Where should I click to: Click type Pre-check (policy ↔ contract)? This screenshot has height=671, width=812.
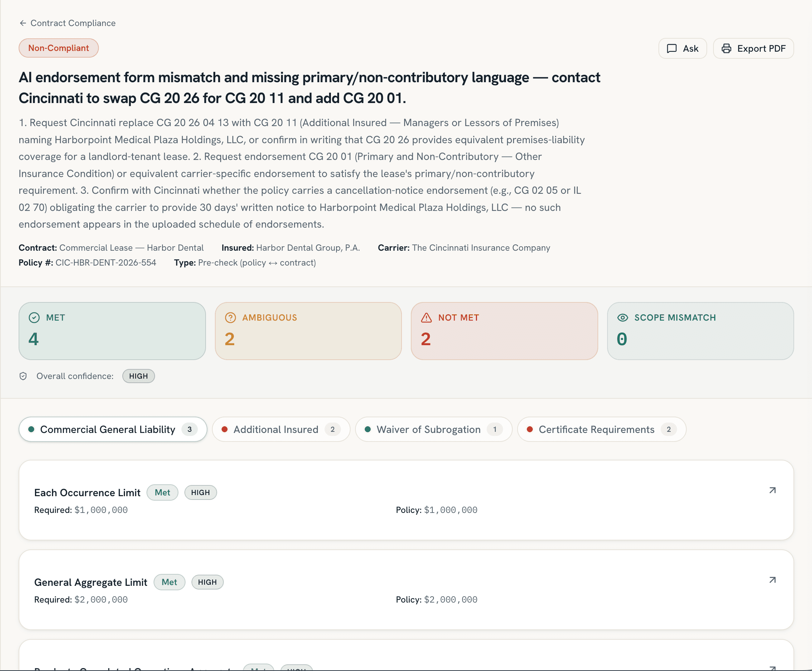point(257,263)
